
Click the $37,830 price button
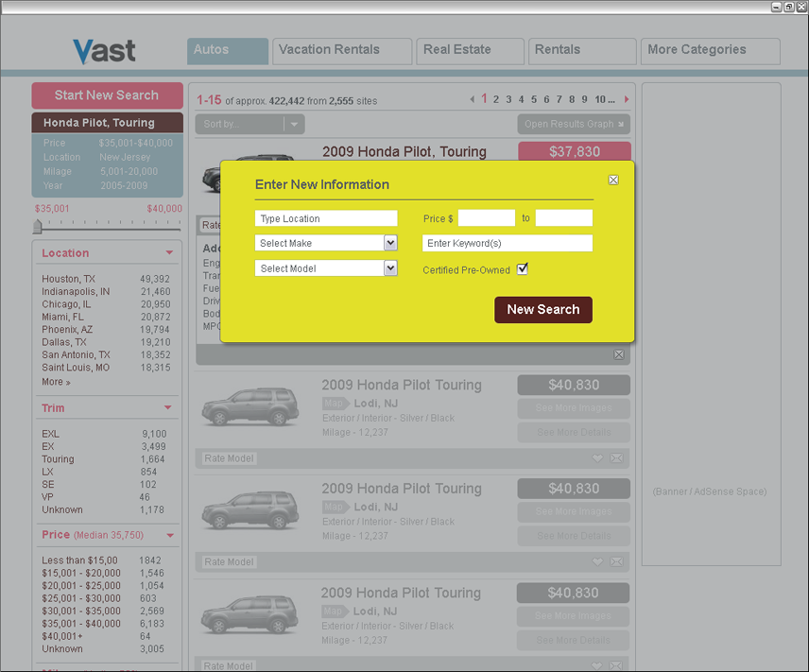tap(575, 152)
